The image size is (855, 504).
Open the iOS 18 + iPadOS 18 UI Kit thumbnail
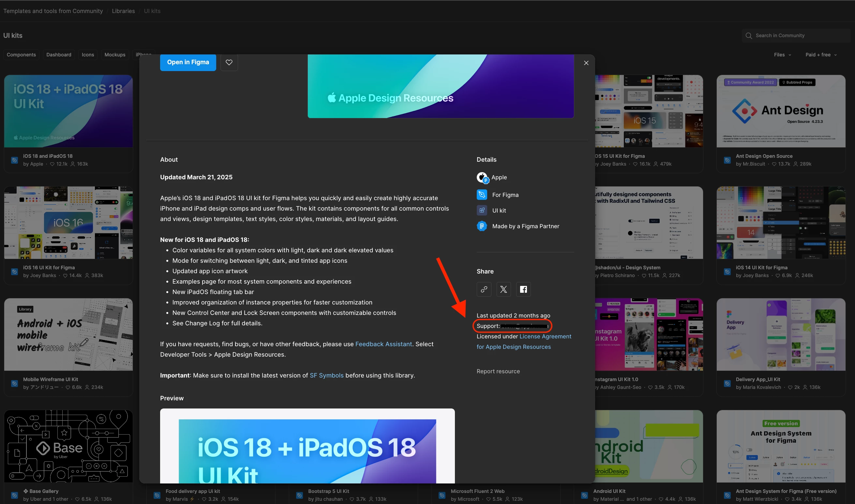[68, 111]
